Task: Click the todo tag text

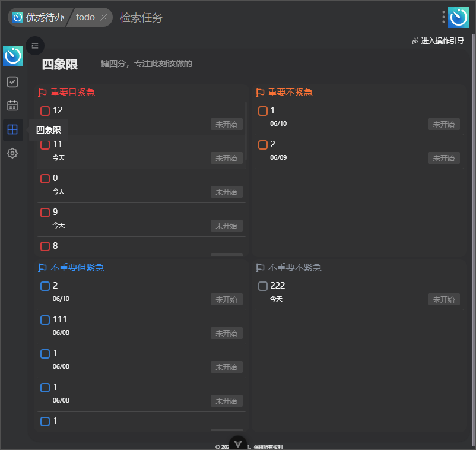Action: pos(85,17)
